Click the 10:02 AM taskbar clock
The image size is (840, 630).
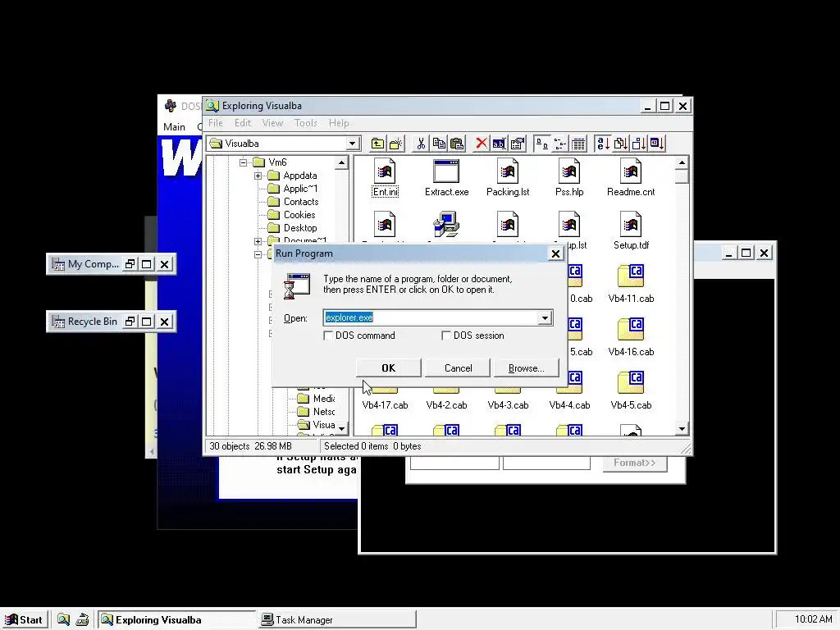pos(813,619)
